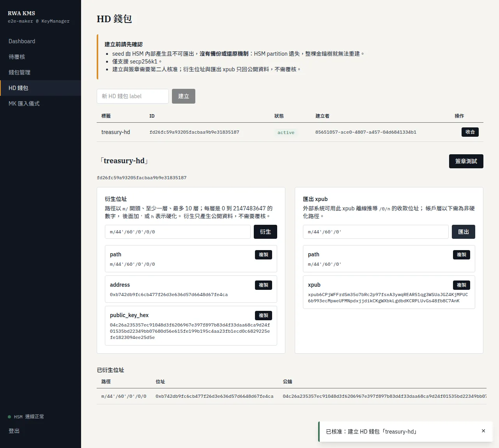Click treasury-hd label in table row
Viewport: 499px width, 448px height.
116,132
